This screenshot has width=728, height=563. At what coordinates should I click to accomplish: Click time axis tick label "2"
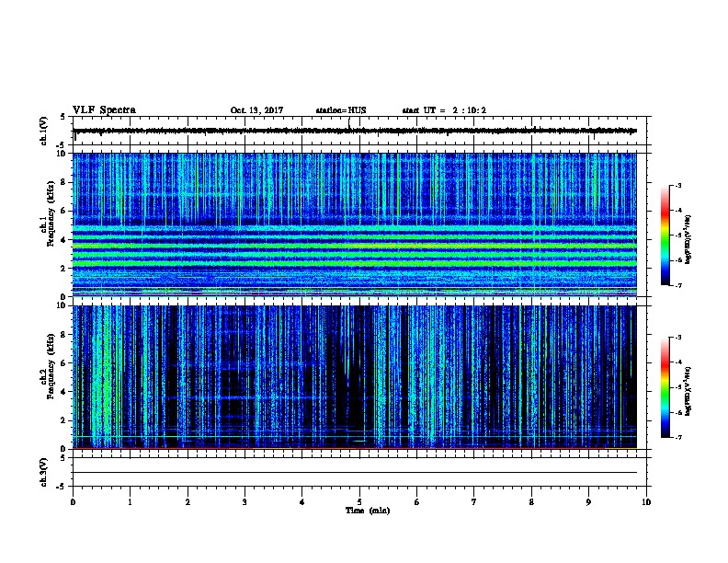(188, 501)
